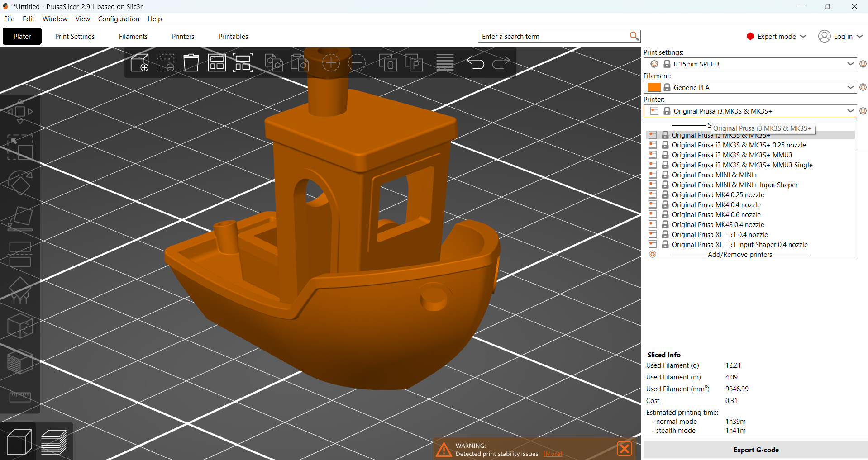Open the Print Settings tab

75,37
